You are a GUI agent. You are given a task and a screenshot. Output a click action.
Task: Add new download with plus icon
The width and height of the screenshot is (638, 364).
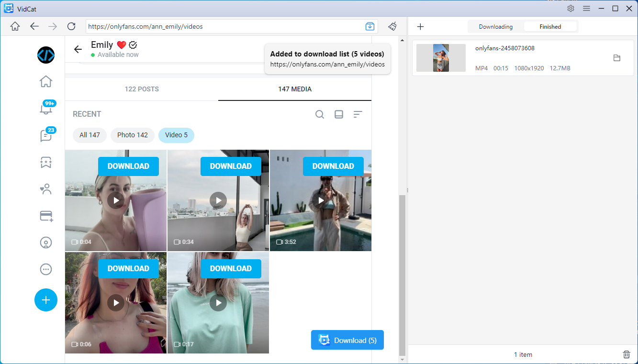(420, 27)
